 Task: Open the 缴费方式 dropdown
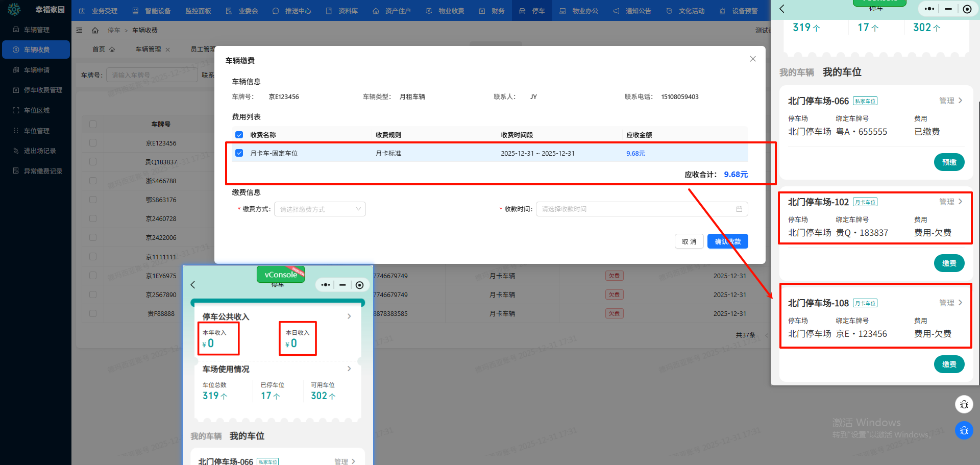click(320, 209)
